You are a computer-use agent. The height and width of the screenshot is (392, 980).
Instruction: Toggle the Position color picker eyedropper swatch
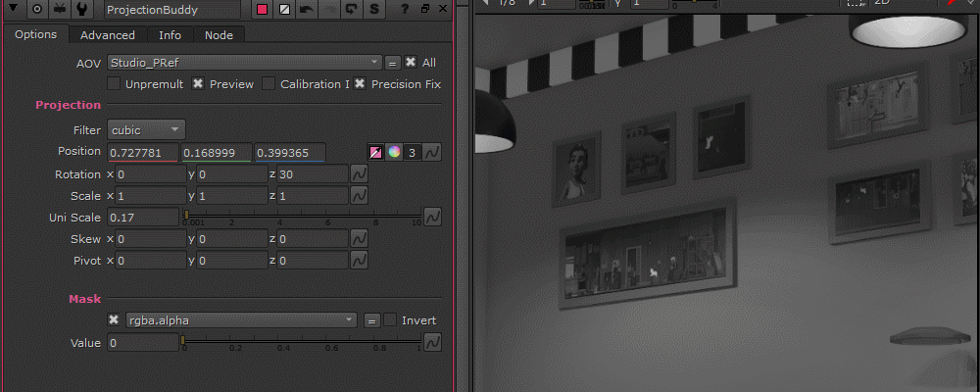click(375, 153)
